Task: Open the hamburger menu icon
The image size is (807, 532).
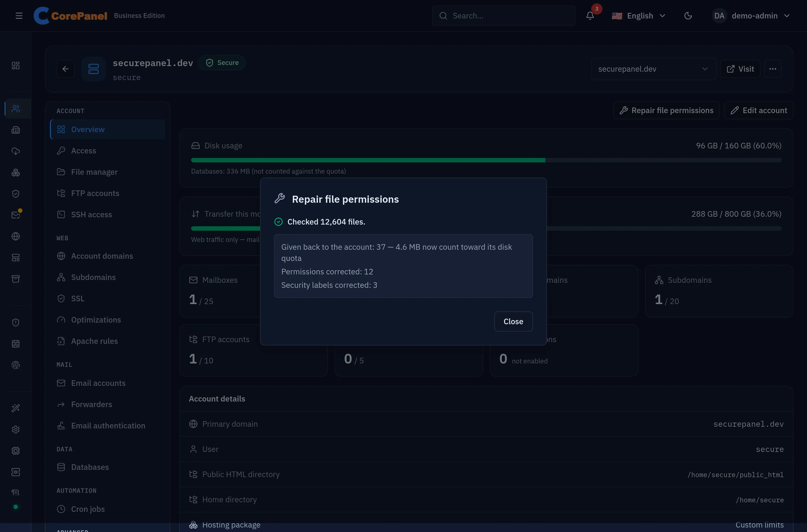Action: [19, 16]
